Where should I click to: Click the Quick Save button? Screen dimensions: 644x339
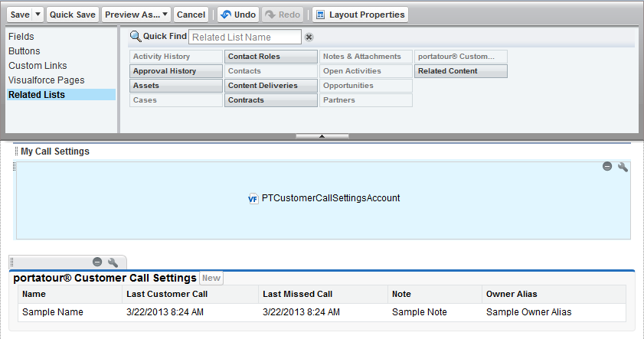coord(72,15)
